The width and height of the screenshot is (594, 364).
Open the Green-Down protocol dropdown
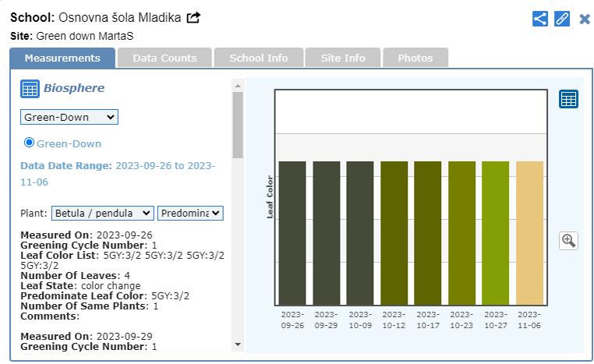(x=69, y=117)
